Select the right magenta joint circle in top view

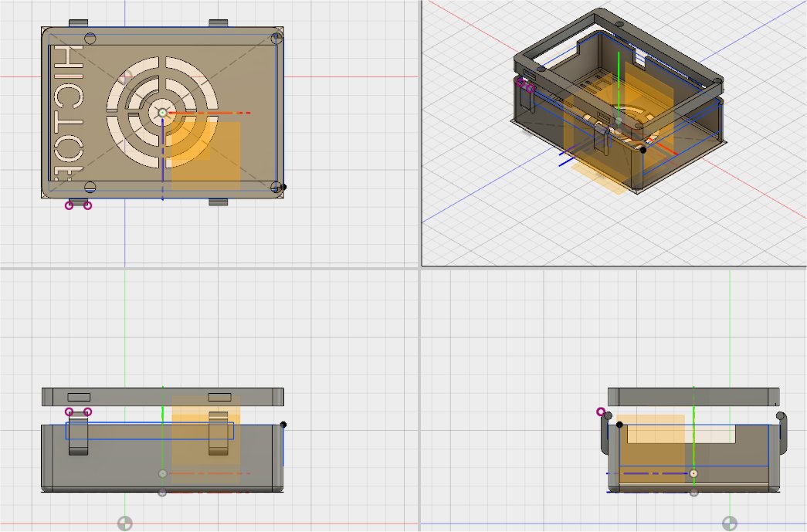pyautogui.click(x=87, y=205)
